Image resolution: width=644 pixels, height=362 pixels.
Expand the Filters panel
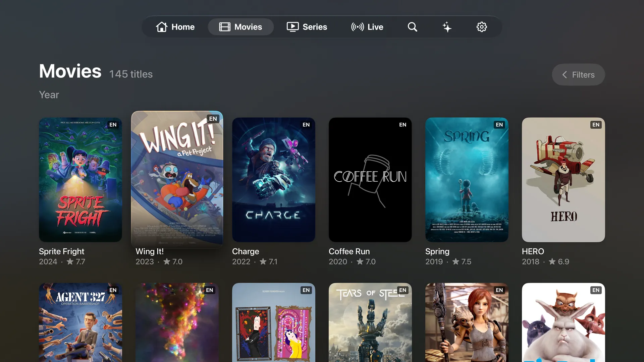pyautogui.click(x=579, y=75)
